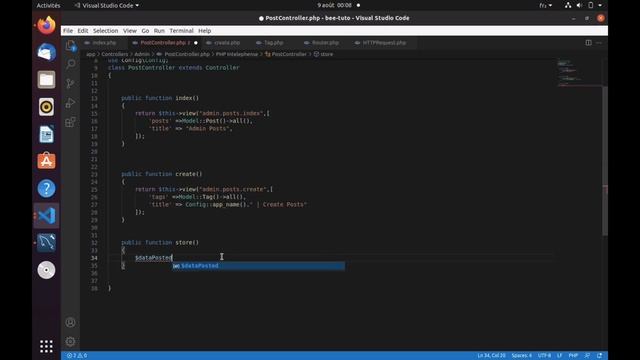
Task: Open the Help menu
Action: click(204, 31)
